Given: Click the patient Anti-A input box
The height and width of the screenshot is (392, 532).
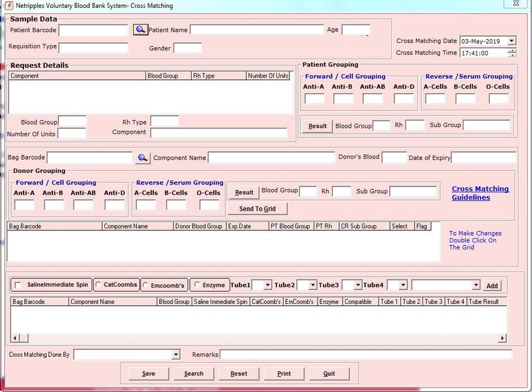Looking at the screenshot, I should tap(314, 98).
